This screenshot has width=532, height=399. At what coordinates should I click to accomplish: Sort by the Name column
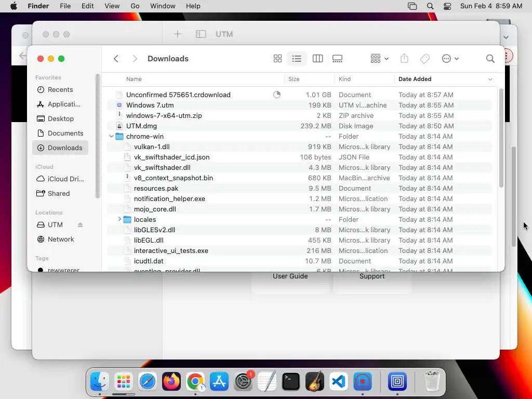click(134, 79)
